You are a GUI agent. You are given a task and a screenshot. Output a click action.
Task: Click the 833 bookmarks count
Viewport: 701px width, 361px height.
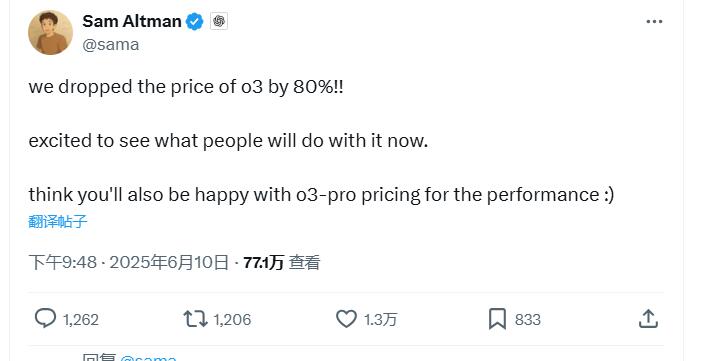(x=528, y=319)
